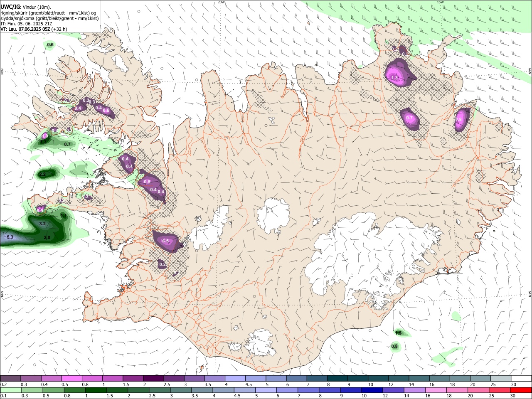532x399 pixels.
Task: Click the '25' label under rain legend
Action: point(493,396)
